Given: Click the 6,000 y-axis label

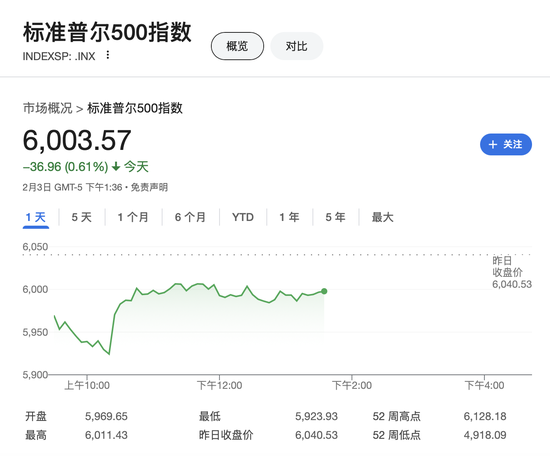Looking at the screenshot, I should tap(35, 290).
